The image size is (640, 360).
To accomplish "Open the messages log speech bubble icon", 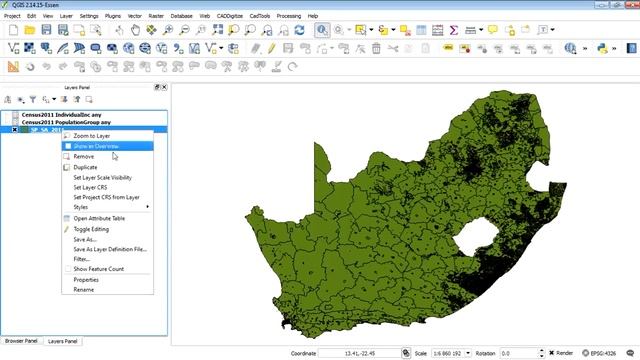I will [x=630, y=353].
